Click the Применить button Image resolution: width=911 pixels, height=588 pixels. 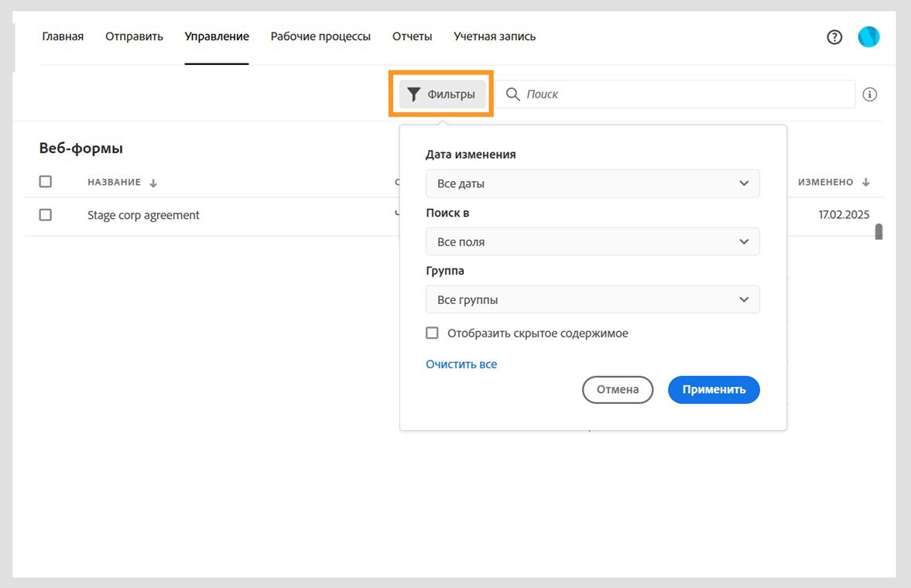pyautogui.click(x=713, y=390)
